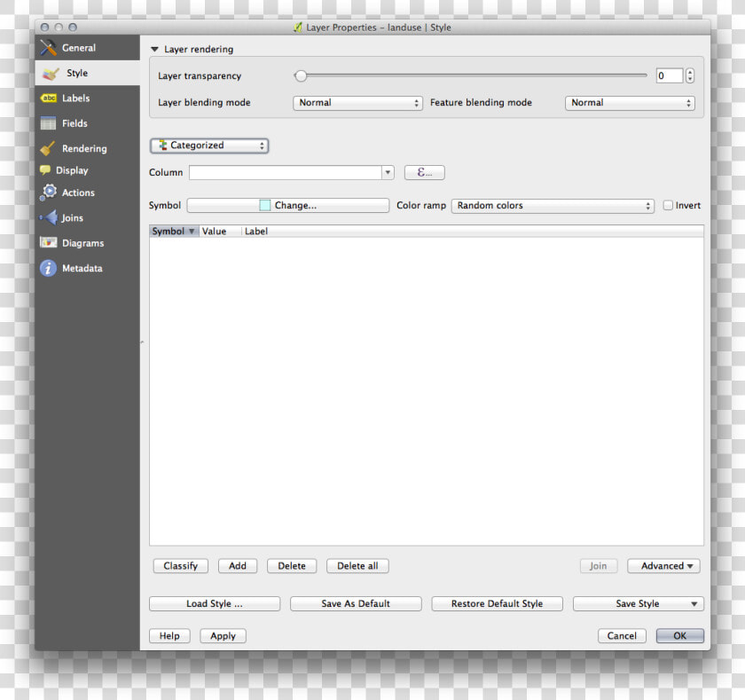This screenshot has width=745, height=700.
Task: Click the Style paintbrush icon
Action: tap(51, 73)
